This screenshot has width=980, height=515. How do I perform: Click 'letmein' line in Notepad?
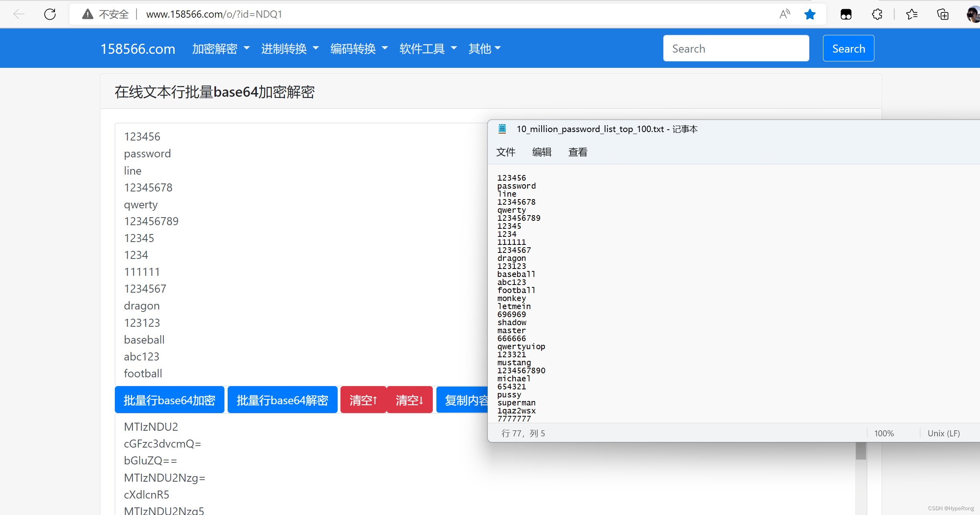pos(514,306)
